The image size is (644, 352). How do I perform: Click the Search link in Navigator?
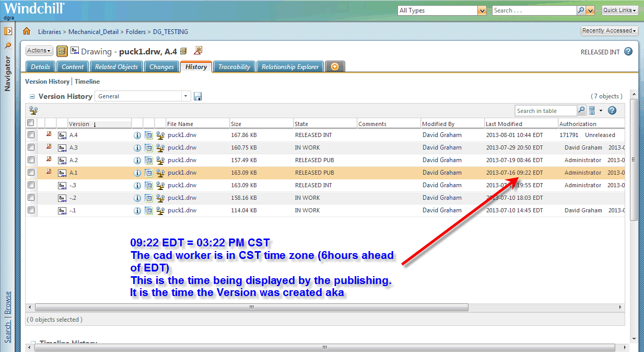8,332
